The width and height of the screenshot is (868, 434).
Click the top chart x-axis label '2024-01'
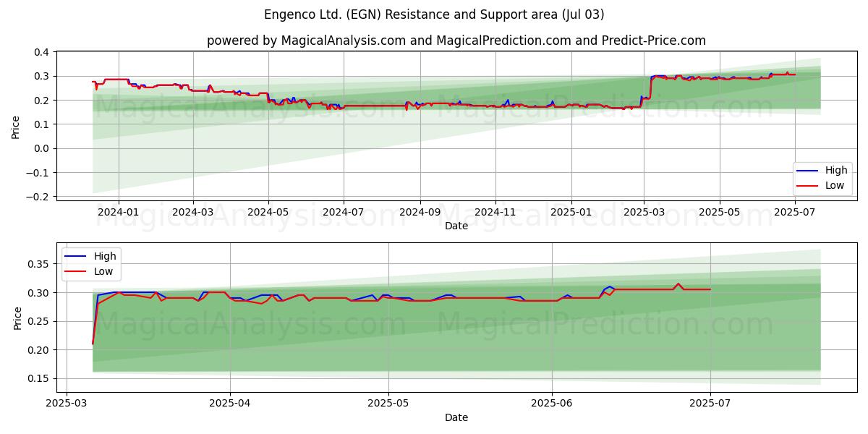click(118, 212)
